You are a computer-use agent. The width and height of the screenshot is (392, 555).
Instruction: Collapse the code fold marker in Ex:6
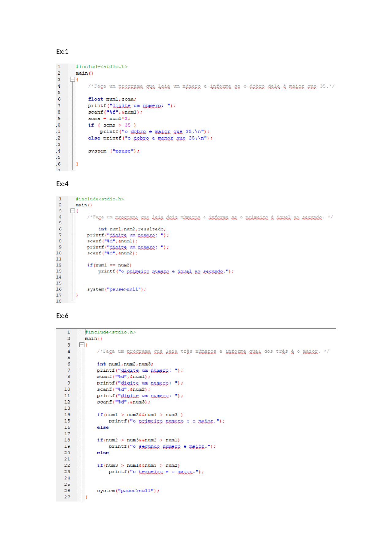(x=82, y=345)
